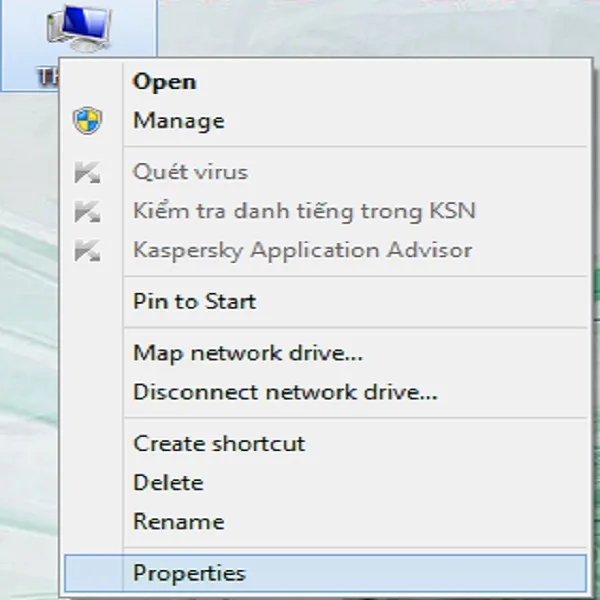Screen dimensions: 600x600
Task: Open Map network drive...
Action: click(325, 353)
